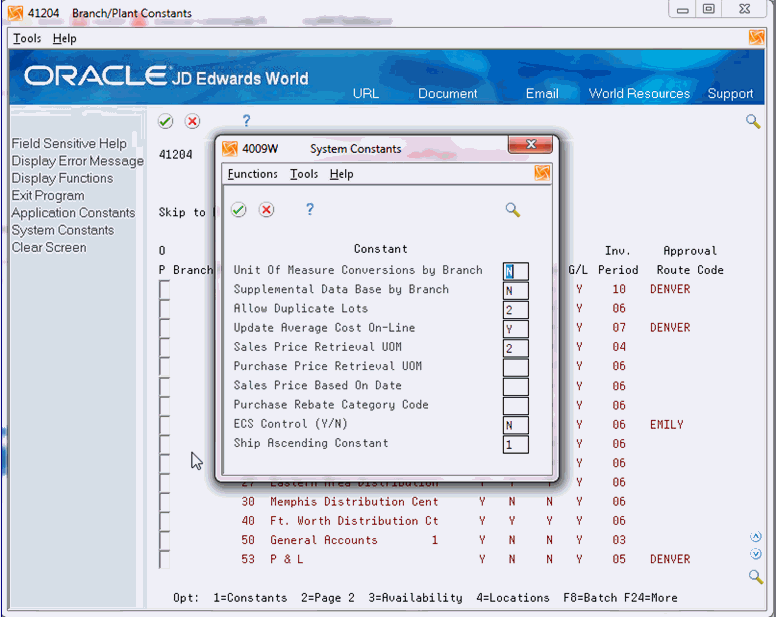Click the option field for branch 50 General Accounts
Viewport: 776px width, 617px height.
coord(164,541)
